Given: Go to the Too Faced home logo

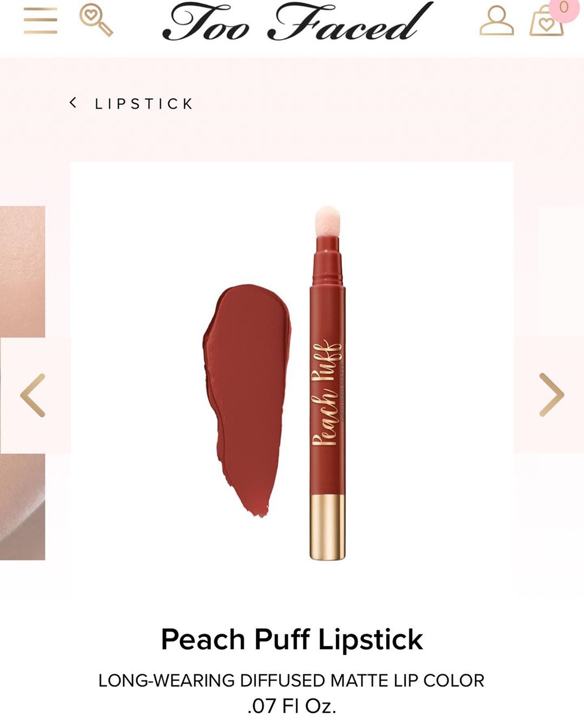Looking at the screenshot, I should 296,22.
